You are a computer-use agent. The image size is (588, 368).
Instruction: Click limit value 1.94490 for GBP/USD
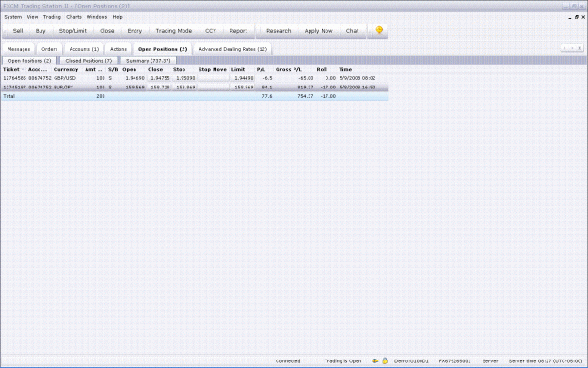click(244, 78)
